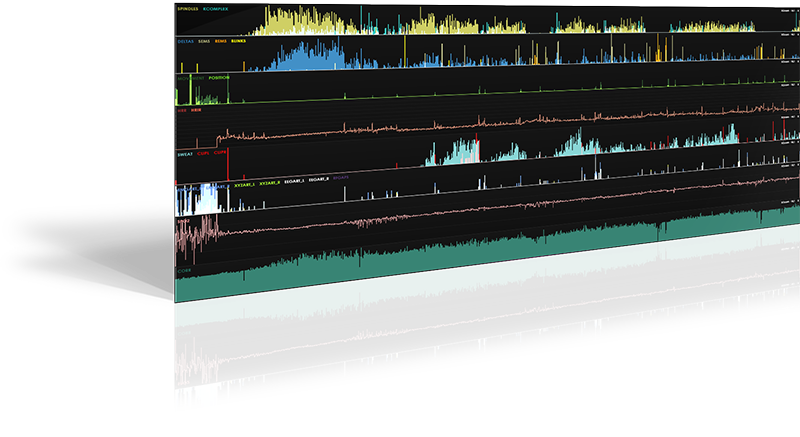Click the CUPR label in sweat track
The width and height of the screenshot is (800, 437).
(x=220, y=155)
